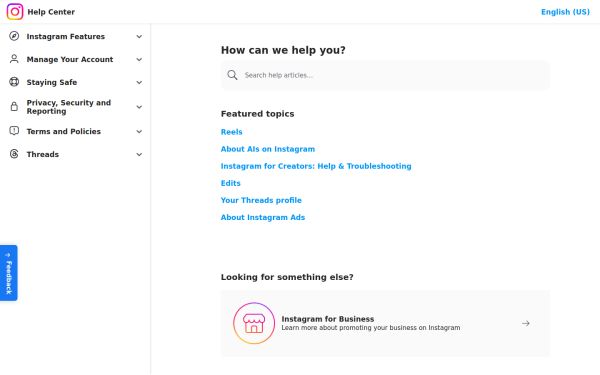Click the storefront icon for Instagram for Business
Viewport: 600px width, 375px height.
tap(254, 323)
